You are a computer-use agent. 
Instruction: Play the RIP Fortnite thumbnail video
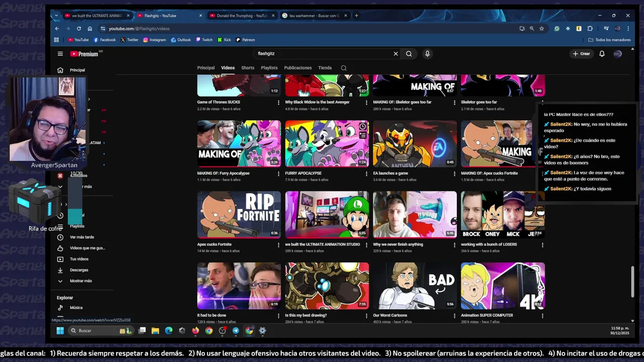point(239,215)
